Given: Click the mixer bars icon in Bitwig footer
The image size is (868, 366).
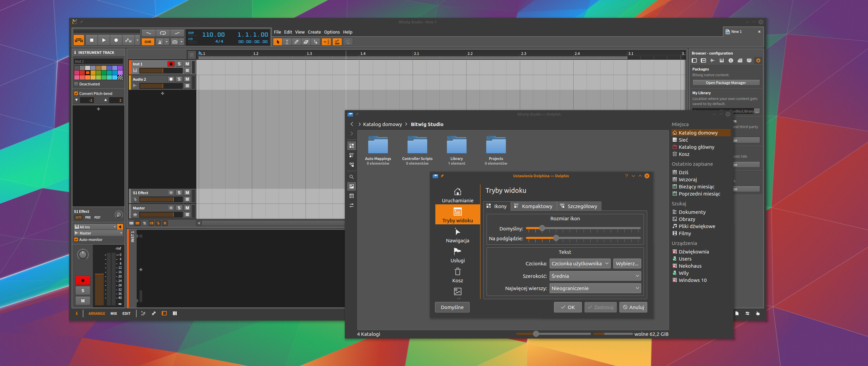Looking at the screenshot, I should click(x=175, y=313).
